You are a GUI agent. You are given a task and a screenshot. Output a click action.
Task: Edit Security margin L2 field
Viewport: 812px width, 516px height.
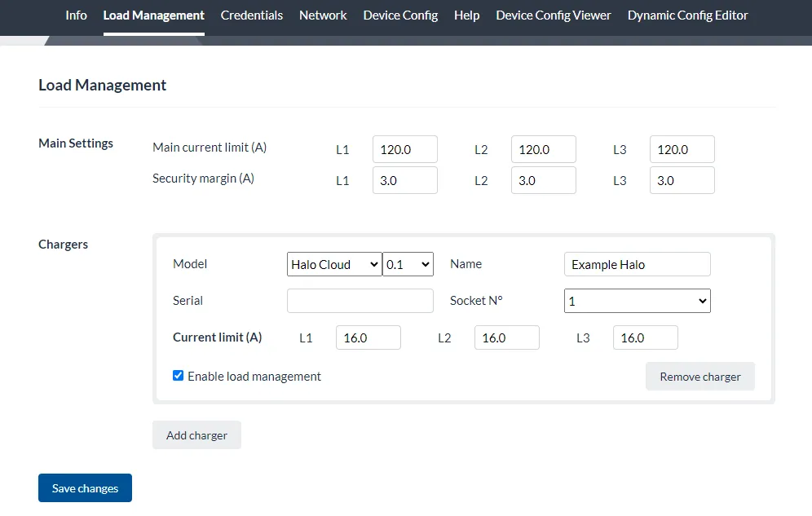pyautogui.click(x=544, y=180)
